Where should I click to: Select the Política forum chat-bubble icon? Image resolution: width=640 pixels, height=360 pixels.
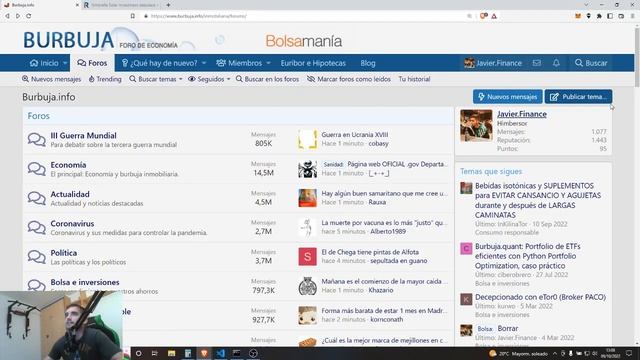coord(37,257)
